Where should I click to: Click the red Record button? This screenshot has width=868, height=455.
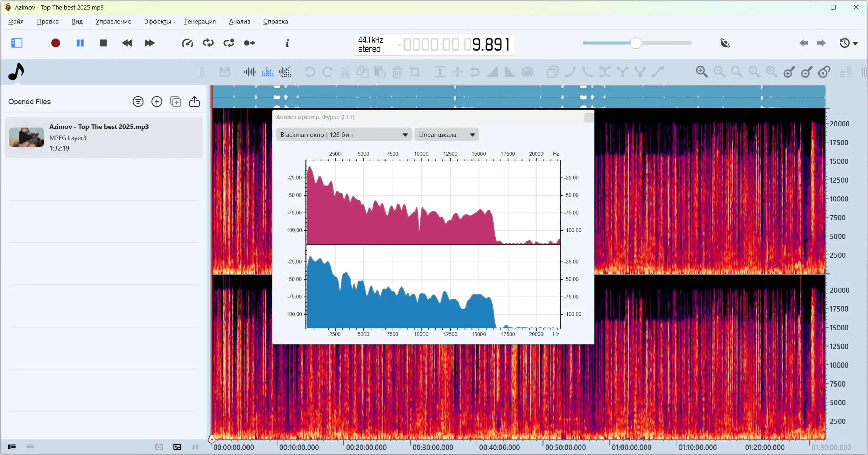coord(56,43)
